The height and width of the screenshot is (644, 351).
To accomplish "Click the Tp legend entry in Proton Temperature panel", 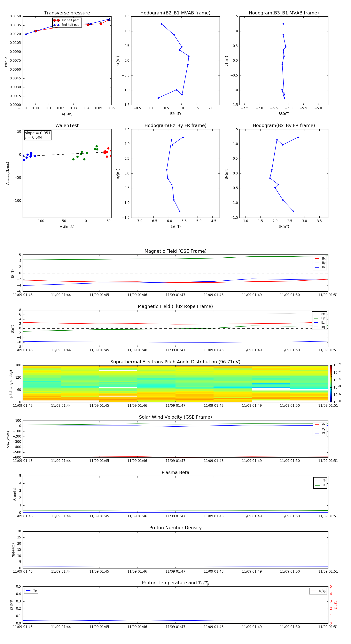I will point(31,591).
